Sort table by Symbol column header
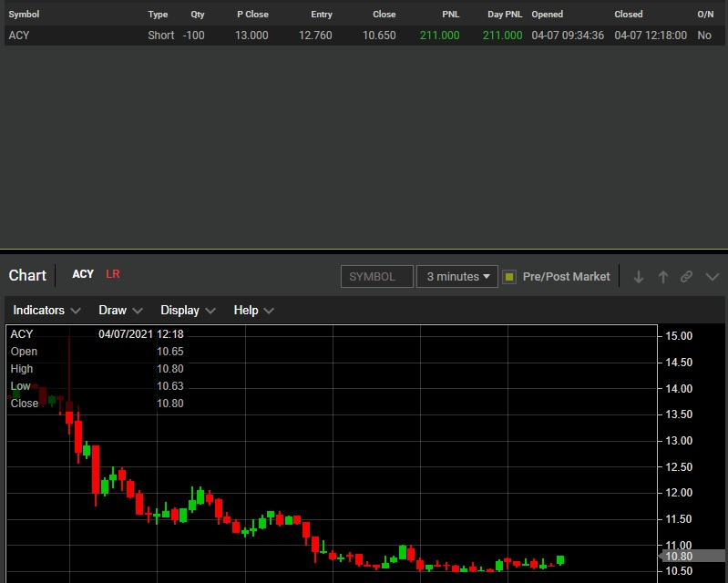Viewport: 728px width, 583px height. (24, 14)
